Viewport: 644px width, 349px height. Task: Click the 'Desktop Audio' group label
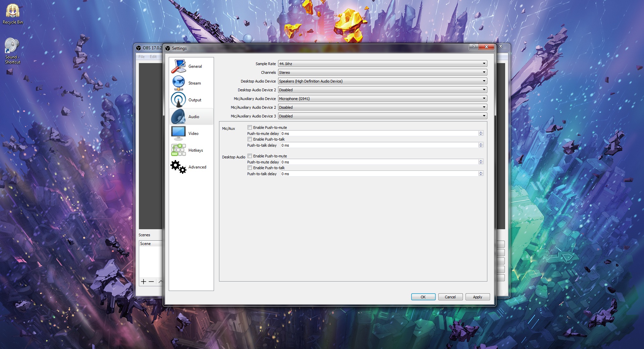pyautogui.click(x=233, y=157)
